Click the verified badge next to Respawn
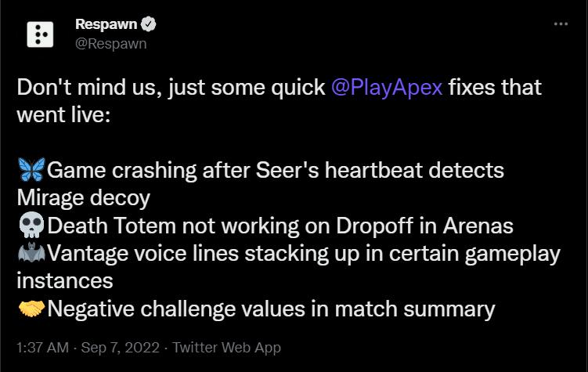This screenshot has width=588, height=372. (x=149, y=24)
